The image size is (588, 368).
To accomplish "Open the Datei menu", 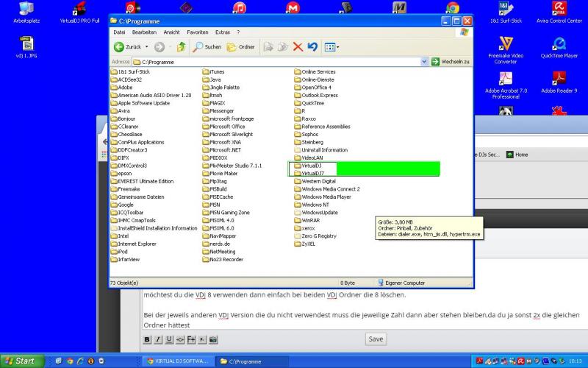I will pyautogui.click(x=119, y=32).
